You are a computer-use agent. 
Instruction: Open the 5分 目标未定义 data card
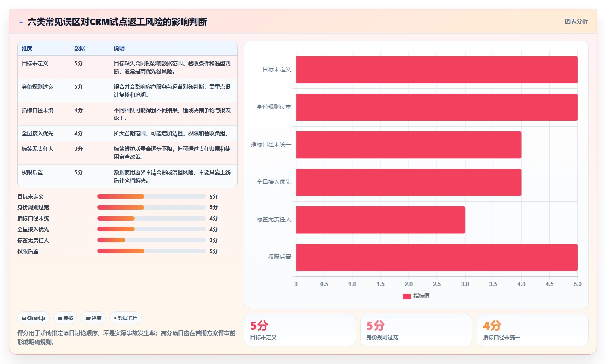click(x=300, y=330)
